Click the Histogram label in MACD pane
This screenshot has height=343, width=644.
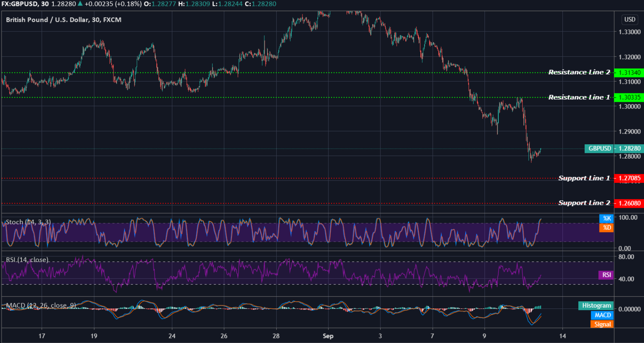point(596,306)
